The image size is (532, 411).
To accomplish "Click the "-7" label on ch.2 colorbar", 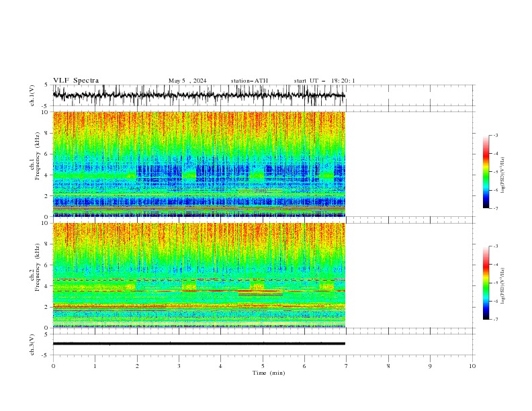I will coord(495,319).
